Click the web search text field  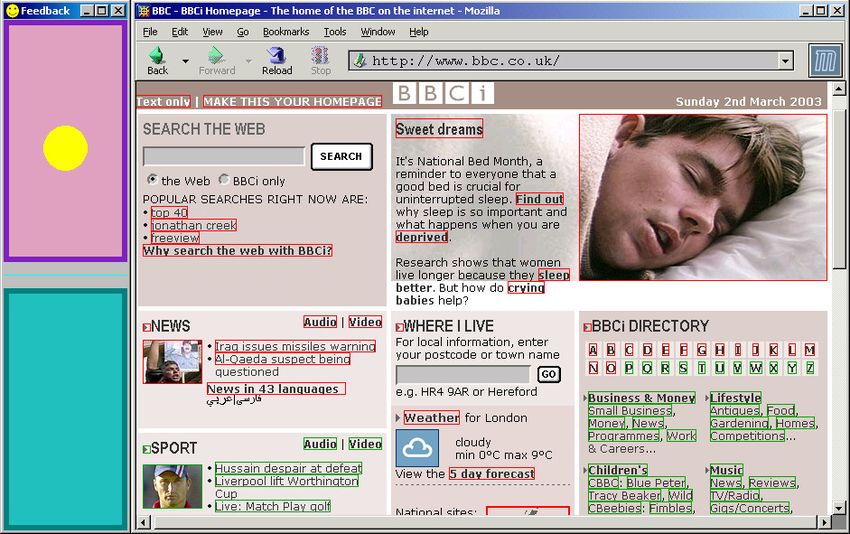pyautogui.click(x=224, y=157)
